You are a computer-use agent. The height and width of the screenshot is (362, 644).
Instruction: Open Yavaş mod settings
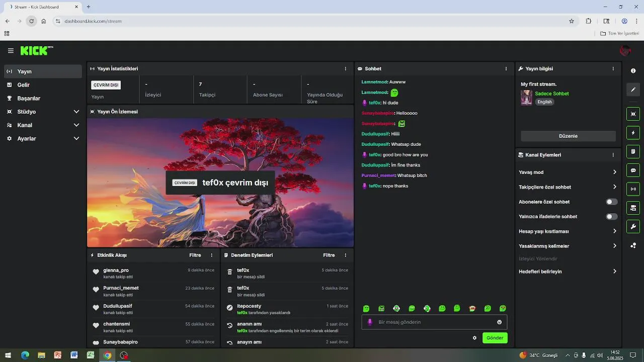[x=568, y=172]
